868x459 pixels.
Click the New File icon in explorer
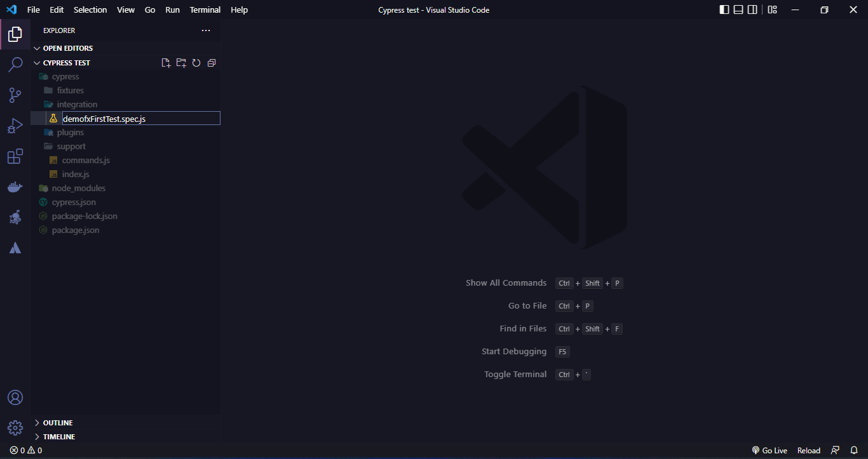coord(166,63)
